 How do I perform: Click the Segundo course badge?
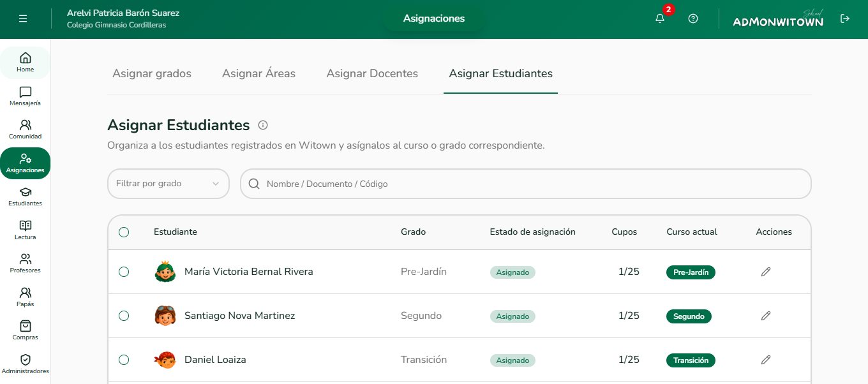tap(689, 316)
